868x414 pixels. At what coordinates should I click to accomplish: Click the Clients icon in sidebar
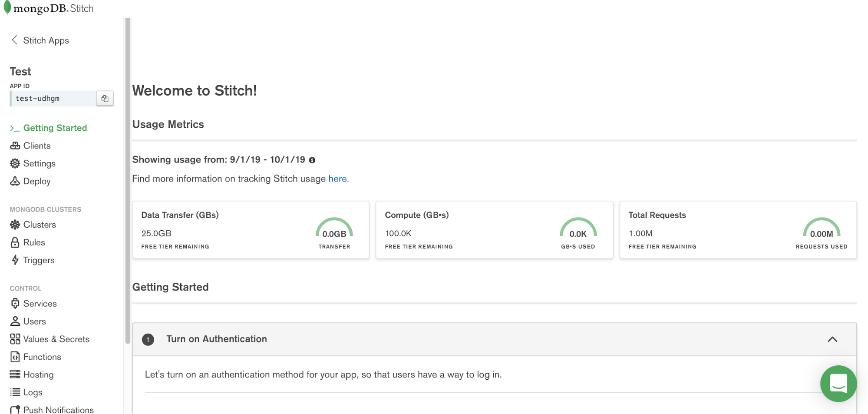coord(15,146)
